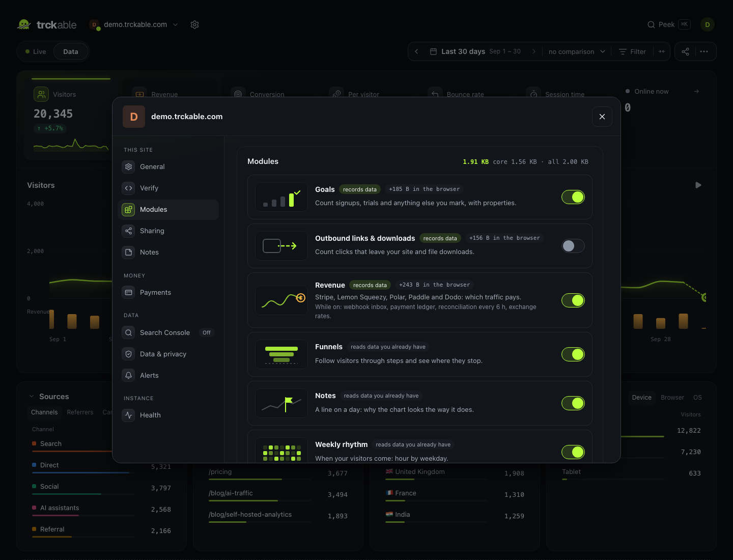Click the collapse arrows icon beside Filter
Viewport: 733px width, 560px height.
(x=662, y=51)
